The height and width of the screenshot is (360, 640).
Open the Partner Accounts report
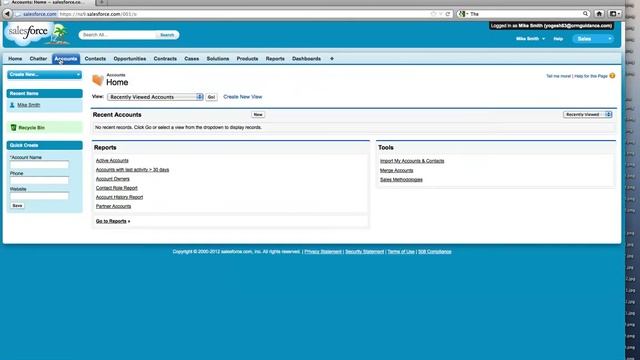113,207
